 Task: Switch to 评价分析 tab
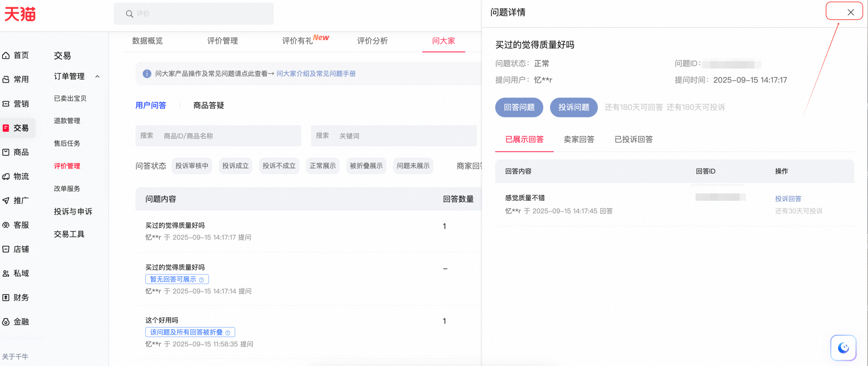(x=372, y=41)
